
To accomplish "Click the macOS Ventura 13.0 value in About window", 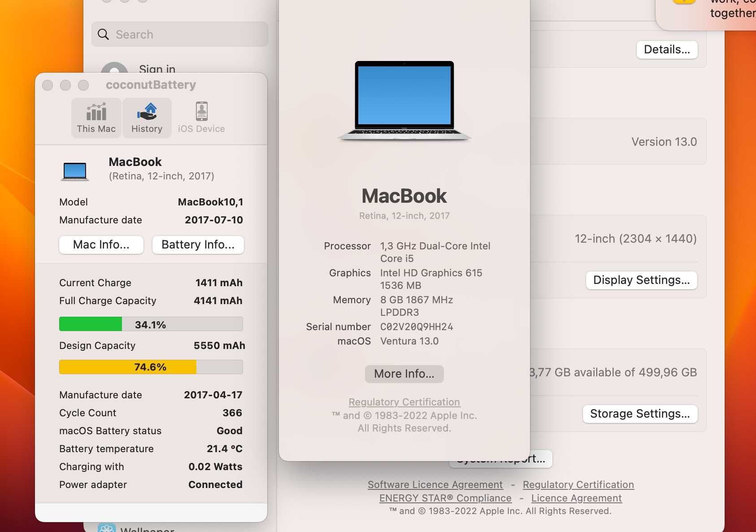I will [409, 341].
